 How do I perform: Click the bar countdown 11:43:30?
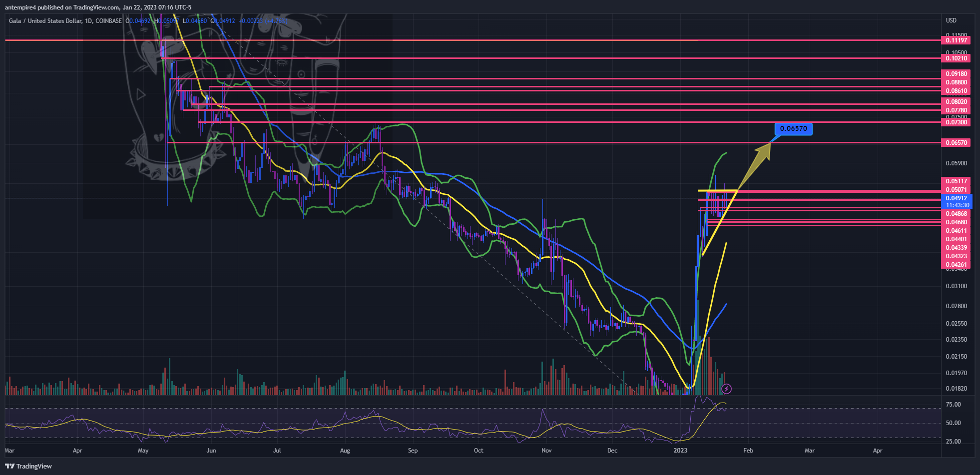tap(956, 205)
